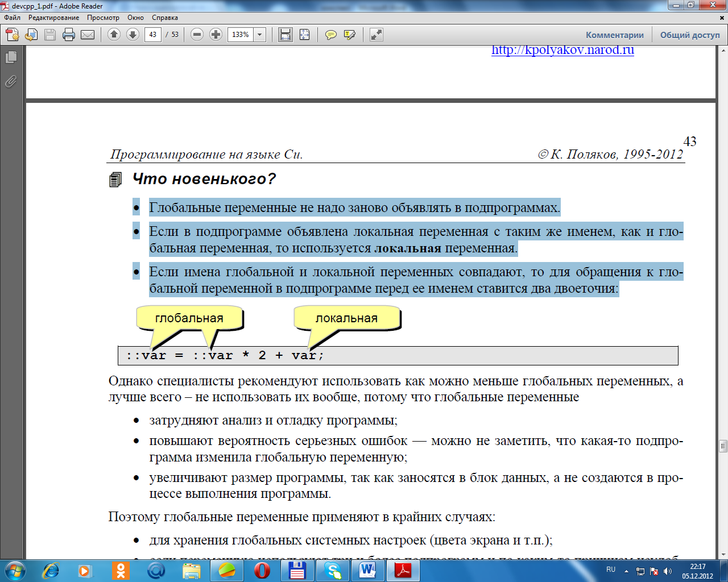The height and width of the screenshot is (582, 728).
Task: Switch to Skype in the taskbar
Action: pos(333,571)
